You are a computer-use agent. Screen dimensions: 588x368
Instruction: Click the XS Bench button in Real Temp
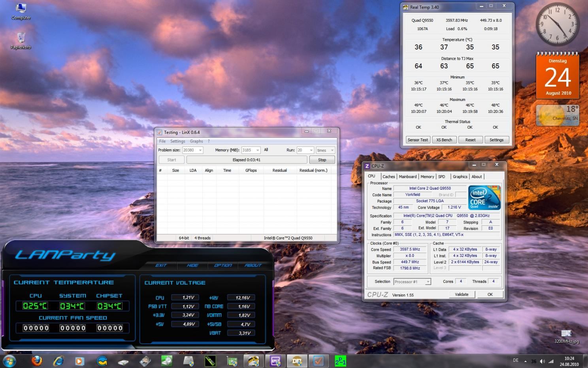click(x=444, y=140)
